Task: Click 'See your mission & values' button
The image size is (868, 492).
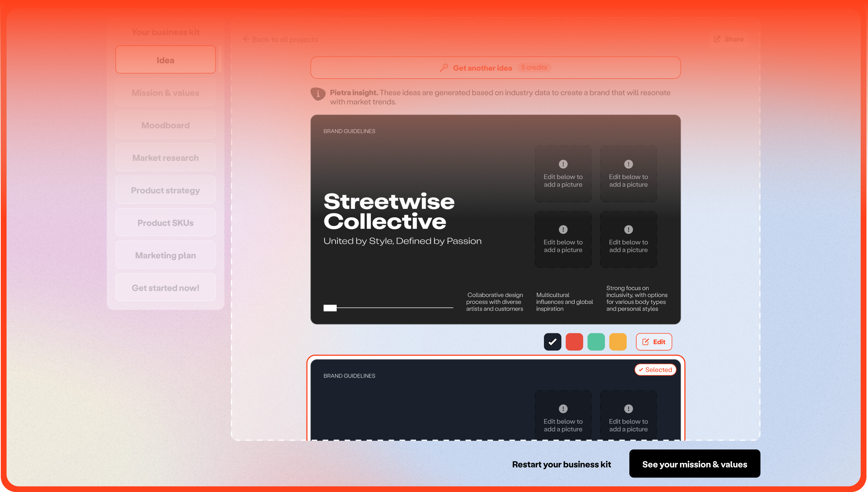Action: click(694, 464)
